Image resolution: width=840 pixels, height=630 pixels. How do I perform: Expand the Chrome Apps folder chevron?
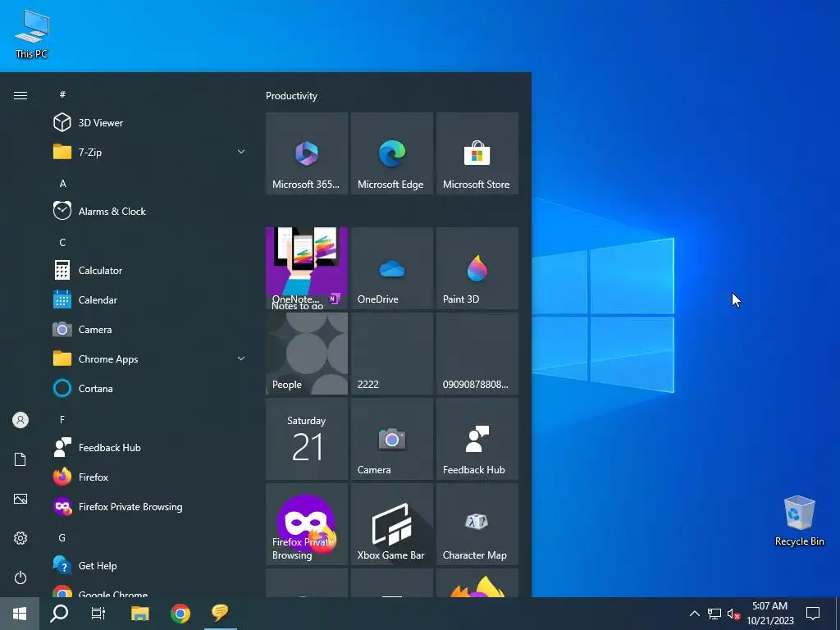click(241, 358)
